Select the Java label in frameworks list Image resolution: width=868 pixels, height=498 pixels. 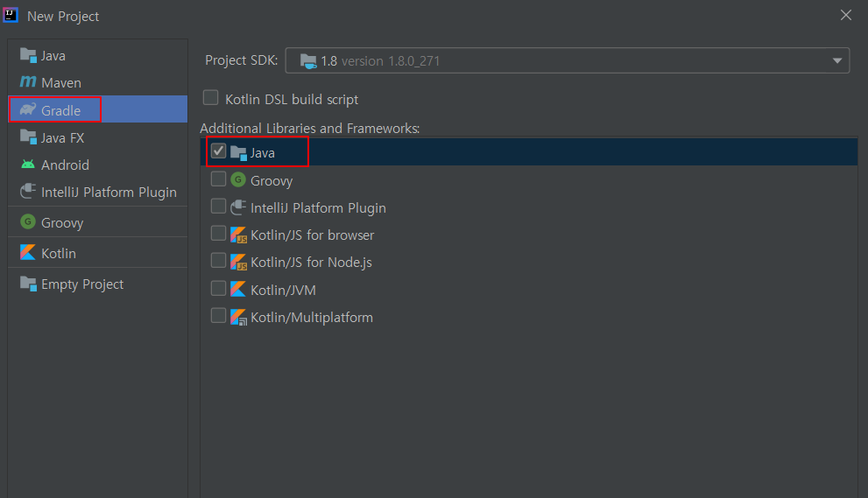263,152
